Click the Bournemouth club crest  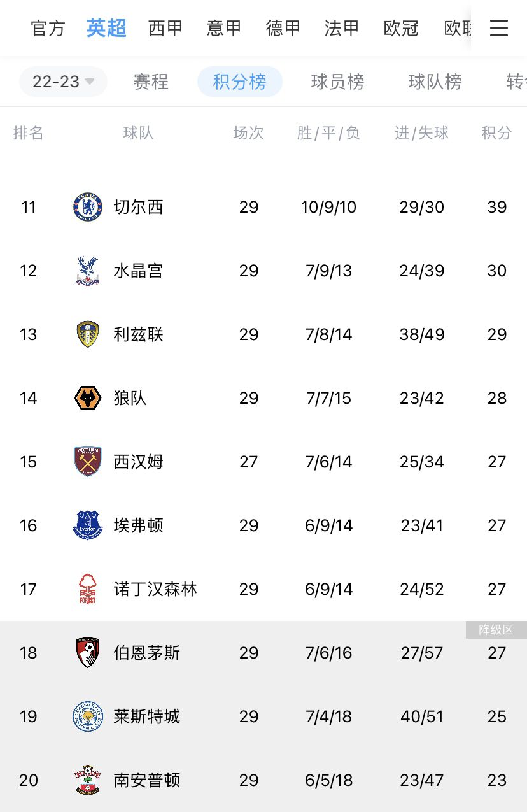coord(87,653)
